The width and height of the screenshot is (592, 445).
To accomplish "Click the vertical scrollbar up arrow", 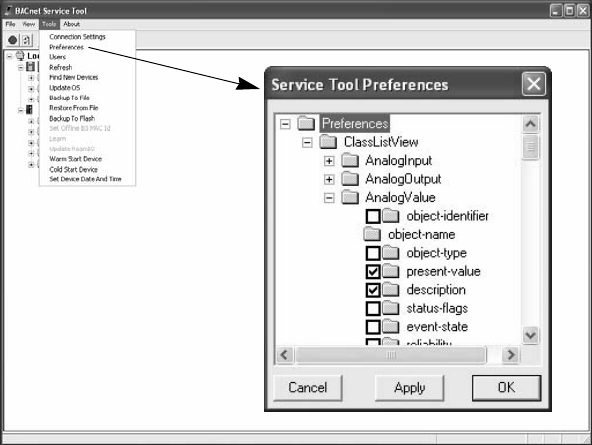I will (x=530, y=124).
